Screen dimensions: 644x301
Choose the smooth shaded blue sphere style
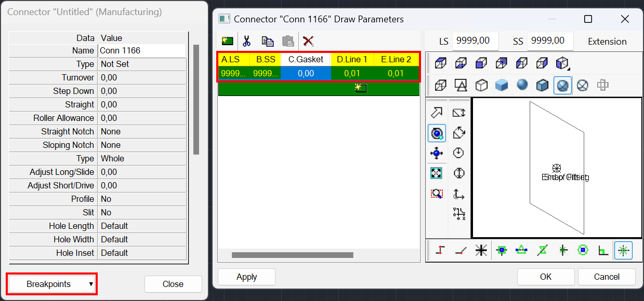[522, 85]
